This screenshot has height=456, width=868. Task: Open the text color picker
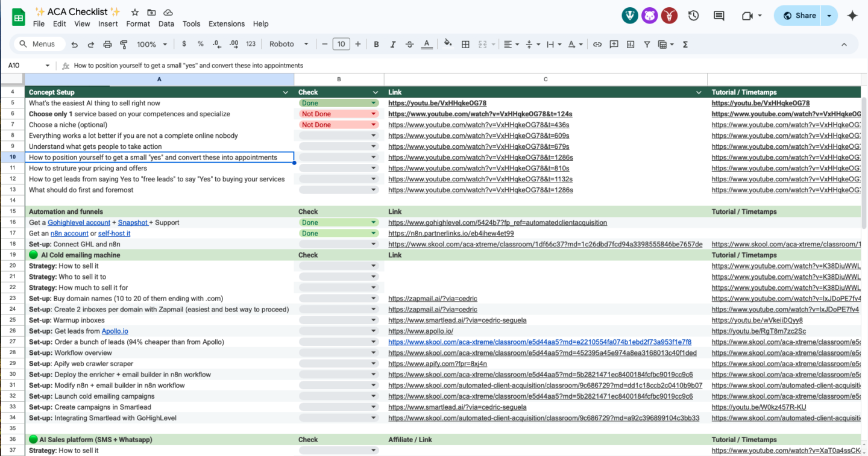point(427,44)
